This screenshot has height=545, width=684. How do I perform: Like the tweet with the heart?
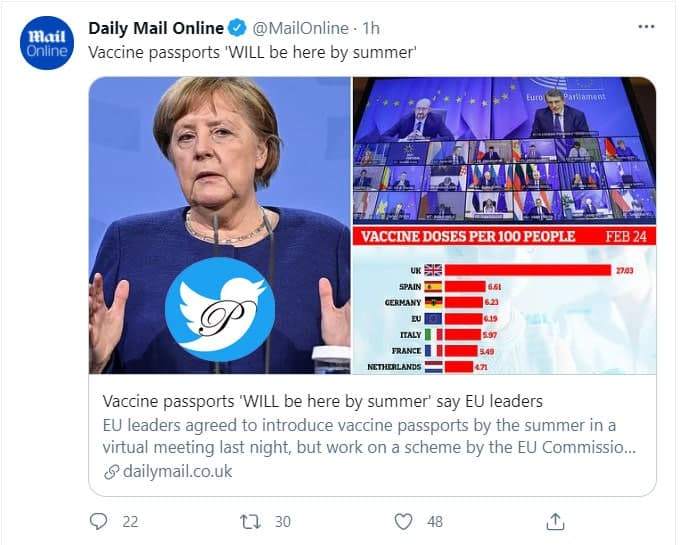pos(404,521)
